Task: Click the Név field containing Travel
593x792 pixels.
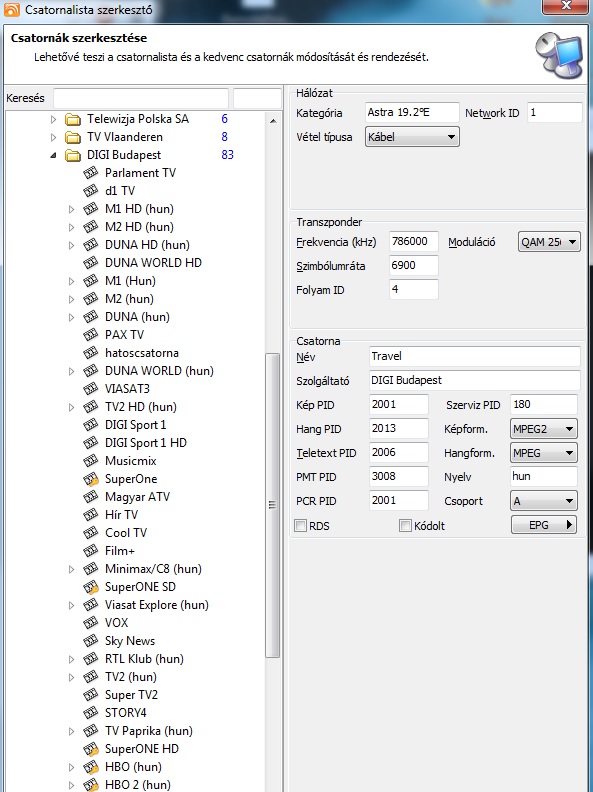Action: coord(475,356)
